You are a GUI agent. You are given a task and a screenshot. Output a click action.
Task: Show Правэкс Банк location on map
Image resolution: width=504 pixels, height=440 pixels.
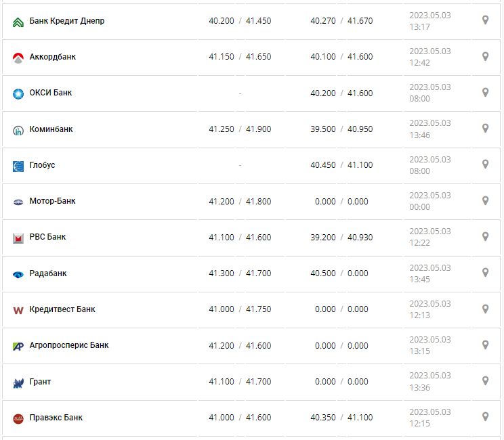[485, 416]
